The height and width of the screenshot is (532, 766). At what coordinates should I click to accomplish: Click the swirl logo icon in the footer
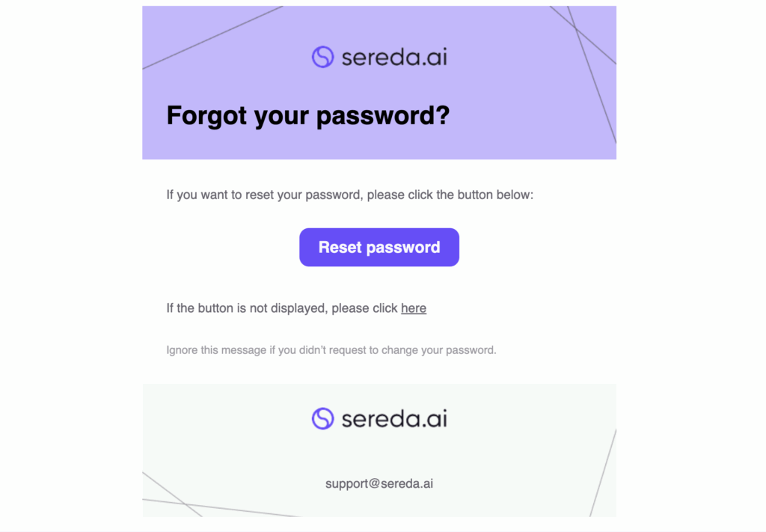point(322,418)
